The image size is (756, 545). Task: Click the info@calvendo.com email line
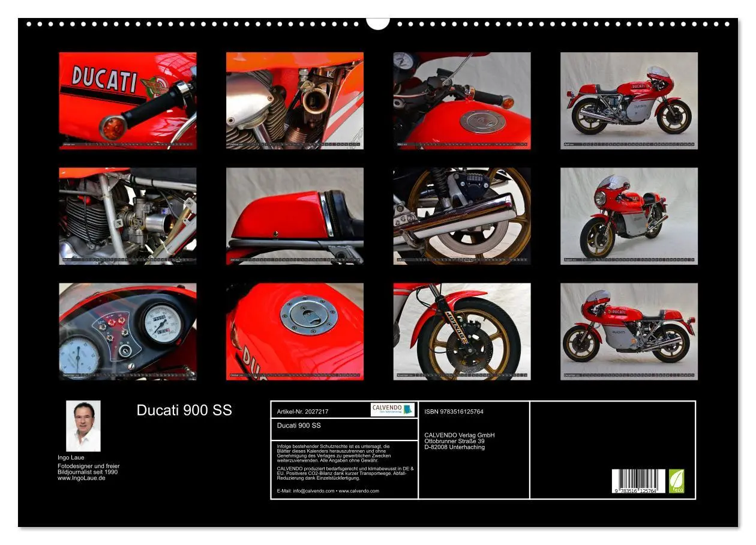(x=328, y=491)
